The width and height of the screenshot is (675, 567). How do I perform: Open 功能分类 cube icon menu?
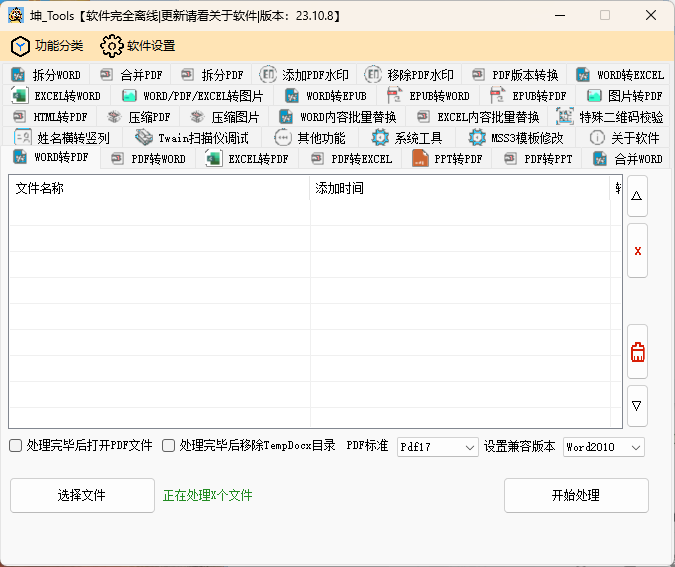47,46
